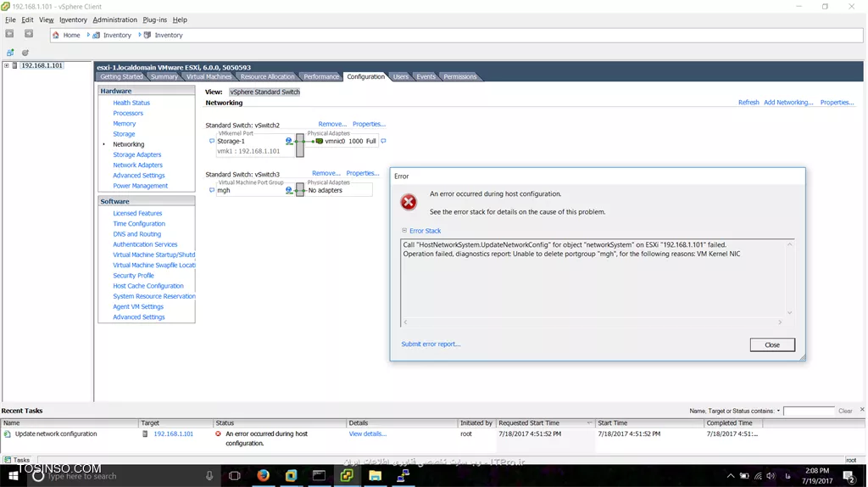Switch to the Permissions tab
The height and width of the screenshot is (487, 868).
(459, 76)
